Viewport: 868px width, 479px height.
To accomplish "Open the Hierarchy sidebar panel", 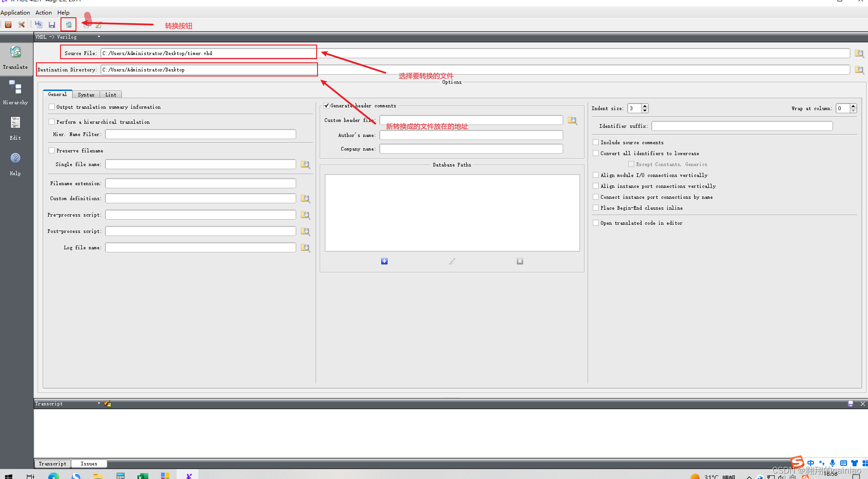I will (x=16, y=92).
